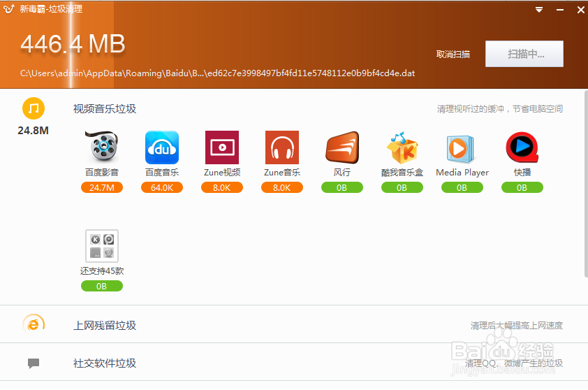Click the yellow music note category icon
The image size is (588, 390).
(34, 108)
